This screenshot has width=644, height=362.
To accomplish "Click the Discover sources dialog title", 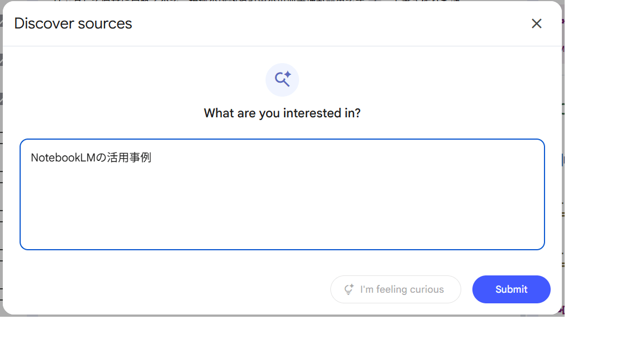I will pos(73,23).
